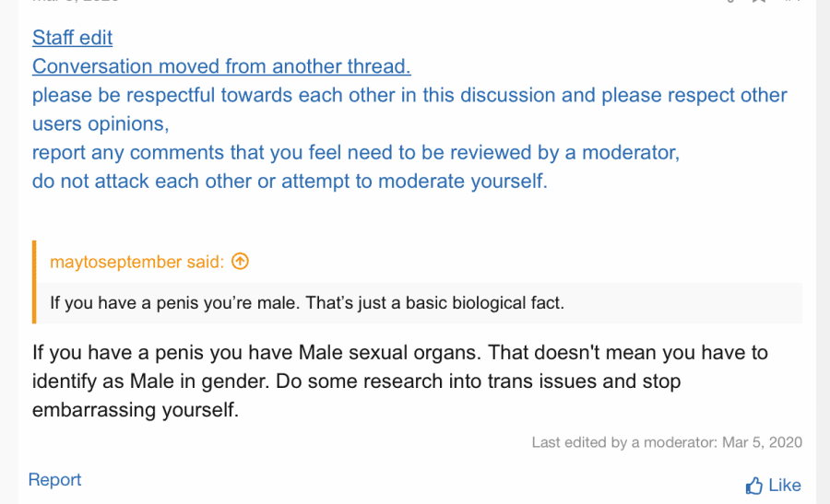Click the 'Mar 5, 2020' edit date

tap(763, 442)
